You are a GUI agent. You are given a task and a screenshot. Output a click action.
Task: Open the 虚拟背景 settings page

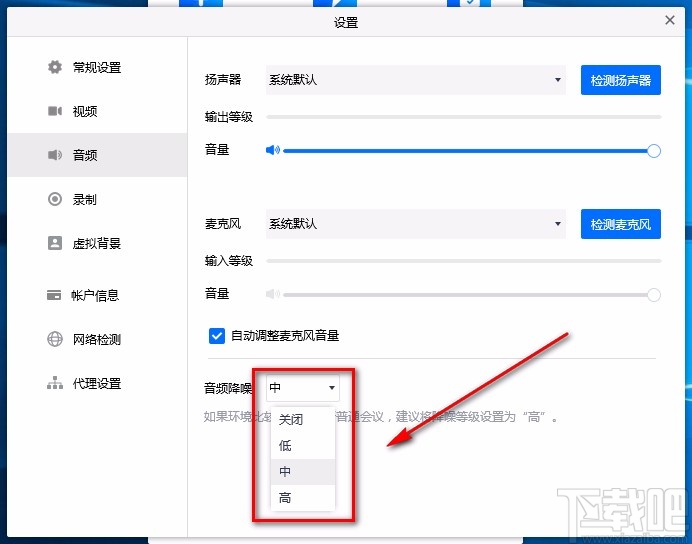(x=97, y=243)
